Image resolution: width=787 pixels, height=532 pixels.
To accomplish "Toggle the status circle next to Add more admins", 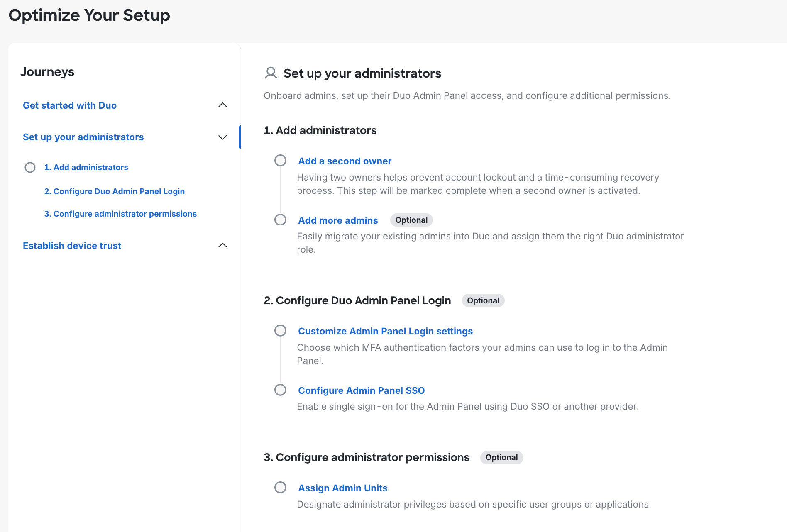I will click(x=280, y=220).
